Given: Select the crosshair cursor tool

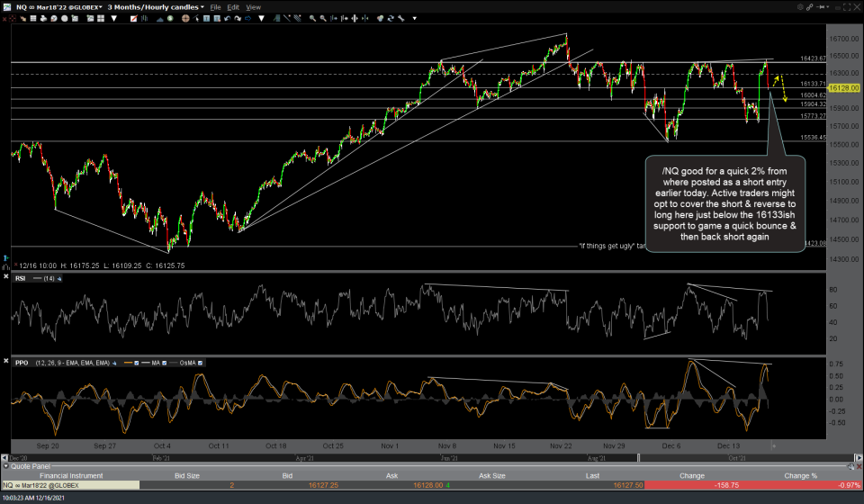Looking at the screenshot, I should pos(185,18).
